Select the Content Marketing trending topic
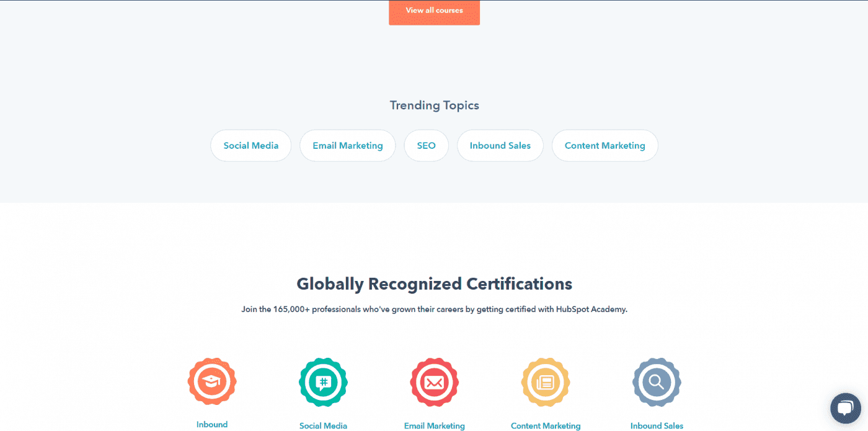Viewport: 868px width, 431px height. pyautogui.click(x=605, y=146)
